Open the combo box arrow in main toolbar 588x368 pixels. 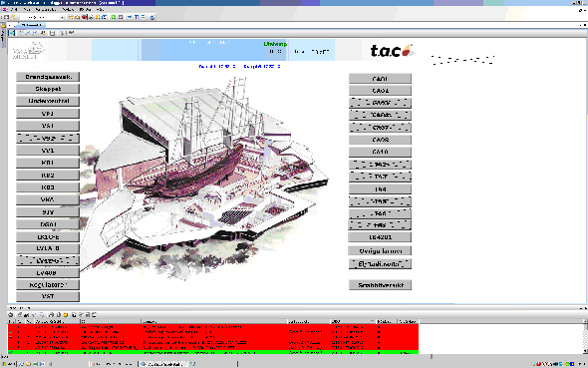point(62,17)
